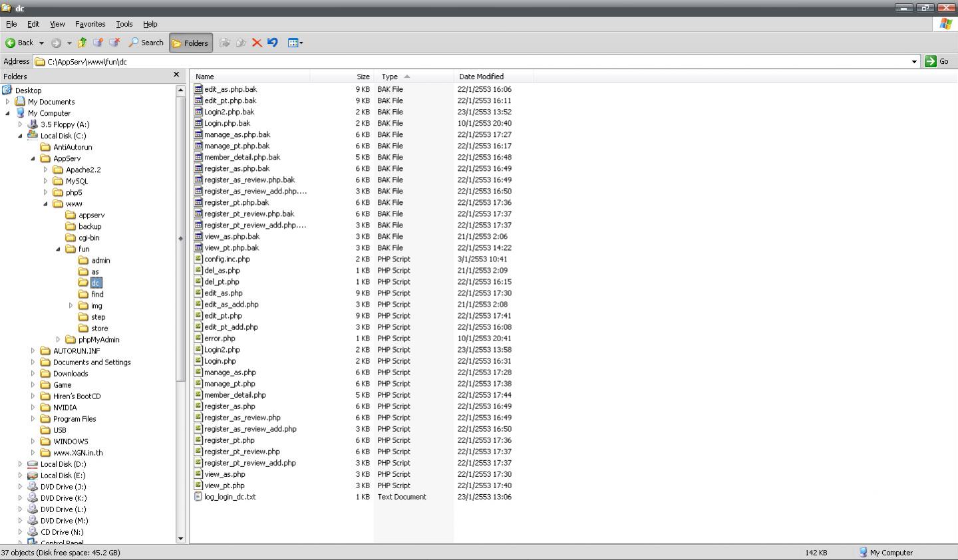Click the CD Drive (N:) disc icon
The width and height of the screenshot is (958, 560).
click(33, 532)
